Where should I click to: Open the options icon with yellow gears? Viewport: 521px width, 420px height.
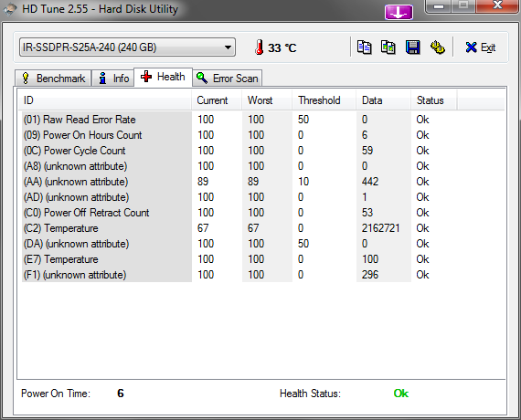[438, 47]
